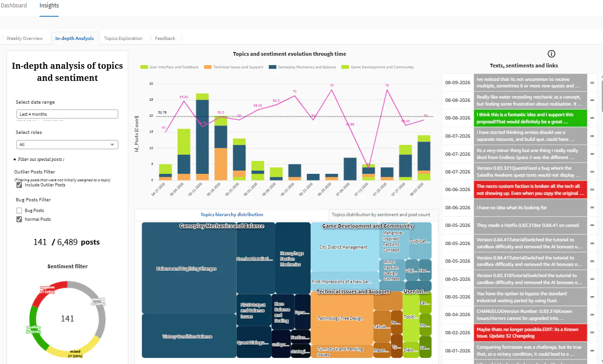
Task: Click the bar for 08-03-2026
Action: pos(424,158)
